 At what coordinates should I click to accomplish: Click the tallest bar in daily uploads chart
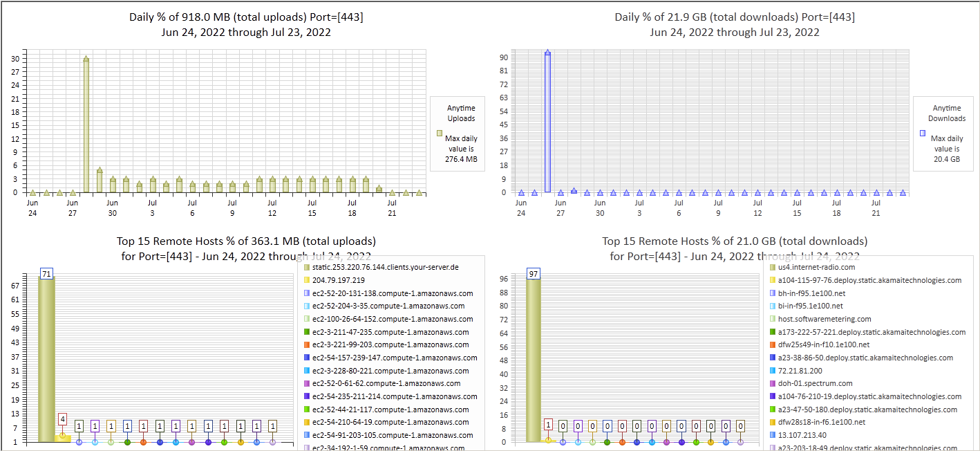[x=86, y=125]
